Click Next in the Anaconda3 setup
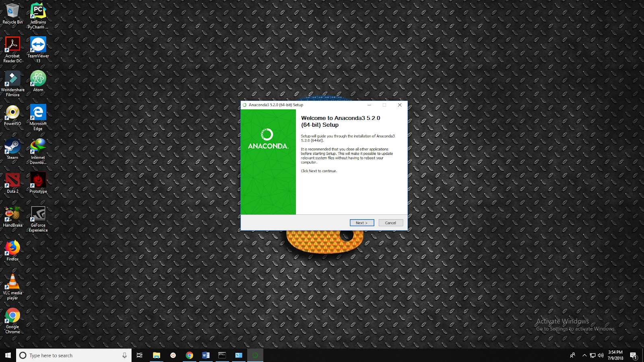 point(361,223)
